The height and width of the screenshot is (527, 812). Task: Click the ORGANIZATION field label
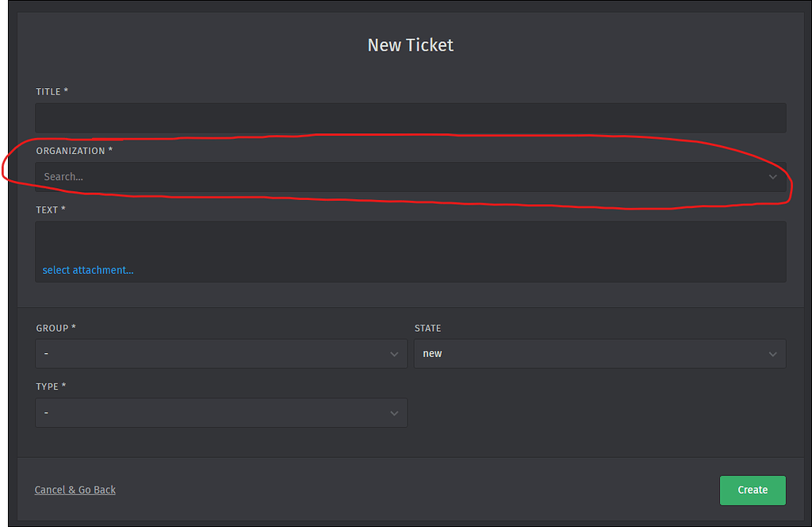point(75,151)
